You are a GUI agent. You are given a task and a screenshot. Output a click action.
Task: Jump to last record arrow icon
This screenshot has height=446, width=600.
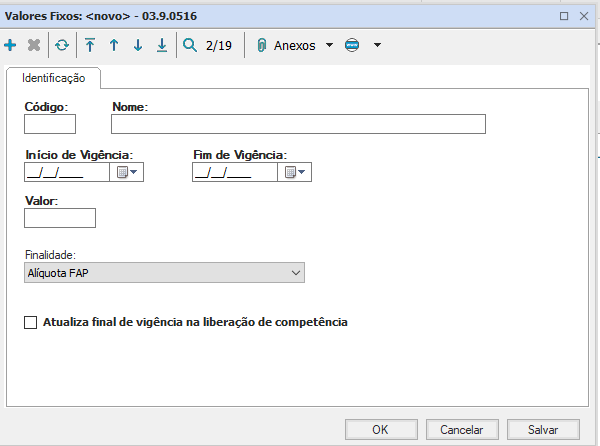pyautogui.click(x=162, y=45)
